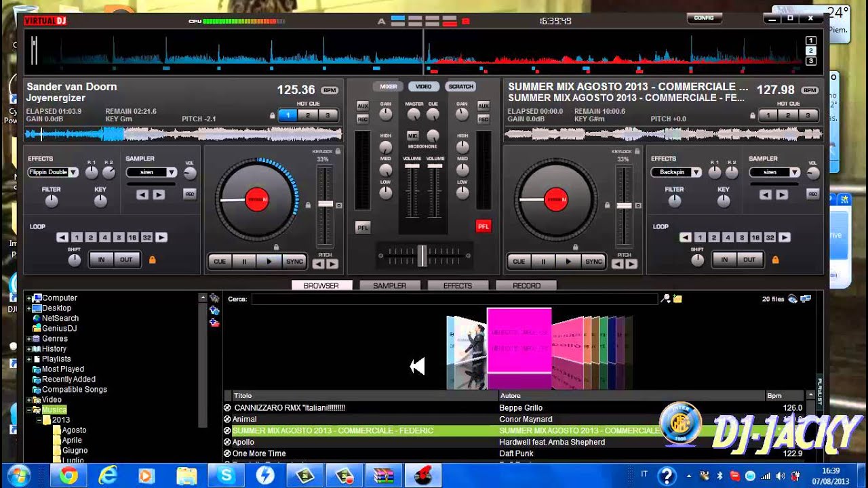
Task: Toggle the right deck keylock padlock
Action: click(637, 151)
